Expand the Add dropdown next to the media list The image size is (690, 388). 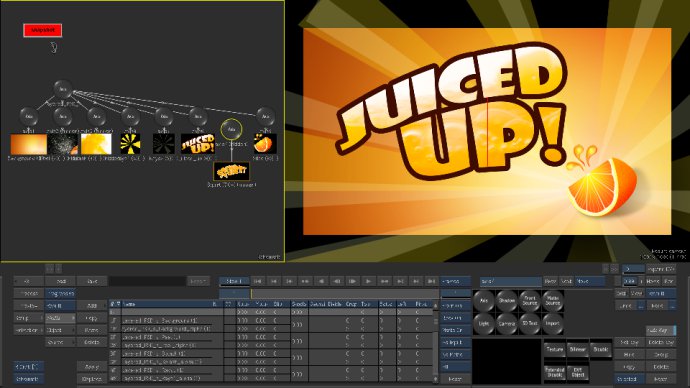[x=92, y=305]
